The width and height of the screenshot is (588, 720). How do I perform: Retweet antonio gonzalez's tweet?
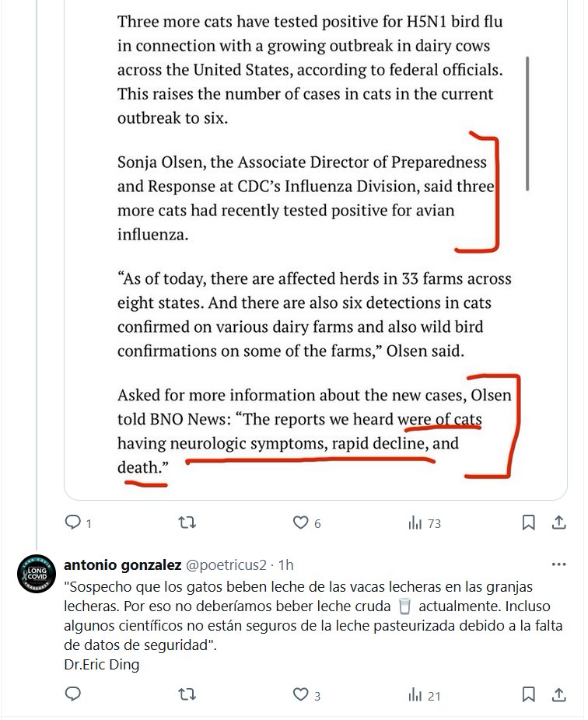187,693
